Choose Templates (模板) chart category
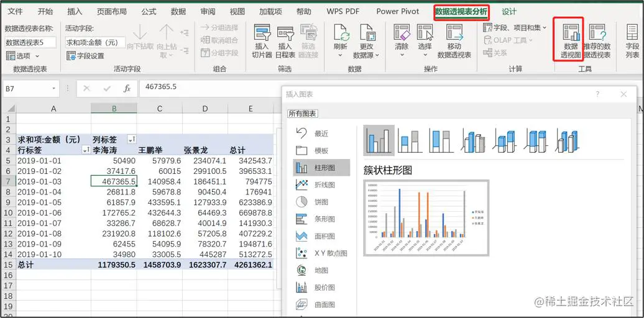The width and height of the screenshot is (644, 318). click(x=321, y=150)
